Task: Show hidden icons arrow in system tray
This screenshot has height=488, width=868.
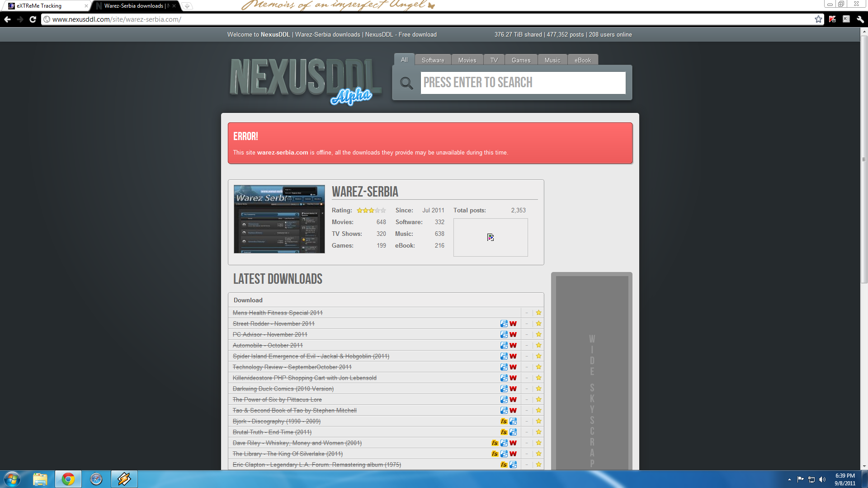Action: (x=789, y=479)
